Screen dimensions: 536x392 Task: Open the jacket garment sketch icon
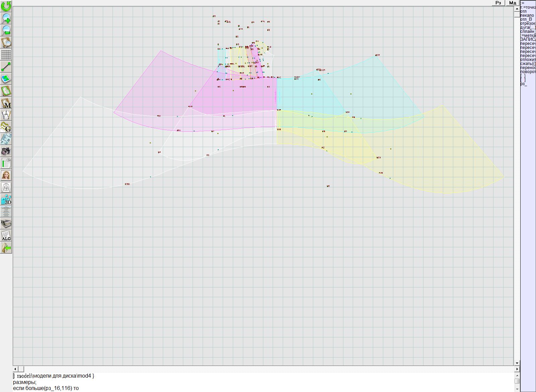pyautogui.click(x=6, y=187)
